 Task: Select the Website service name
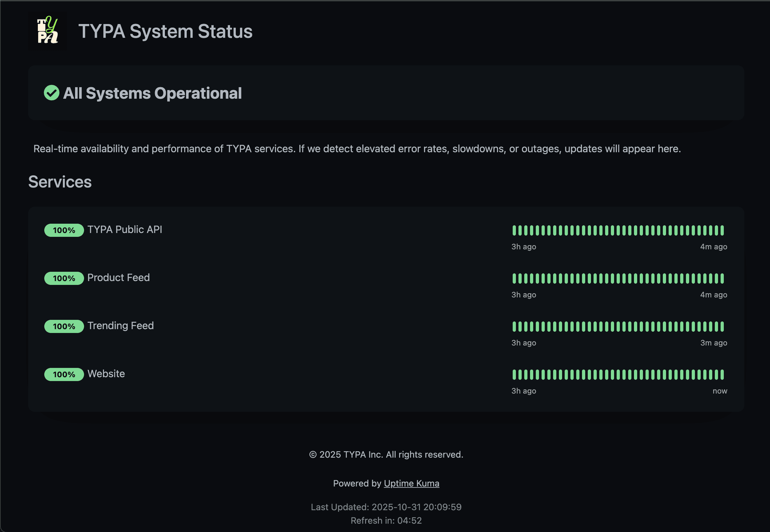pyautogui.click(x=106, y=374)
